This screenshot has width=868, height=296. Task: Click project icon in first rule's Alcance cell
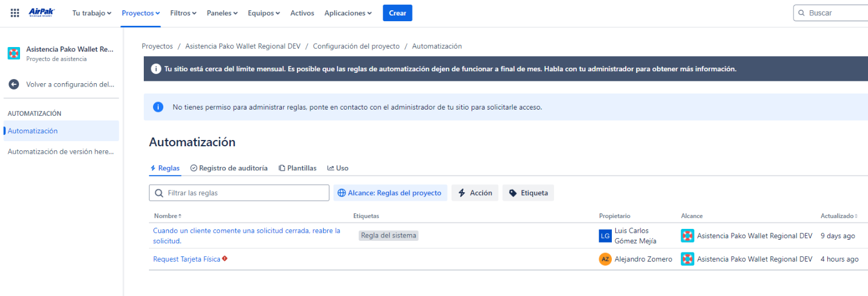click(688, 236)
